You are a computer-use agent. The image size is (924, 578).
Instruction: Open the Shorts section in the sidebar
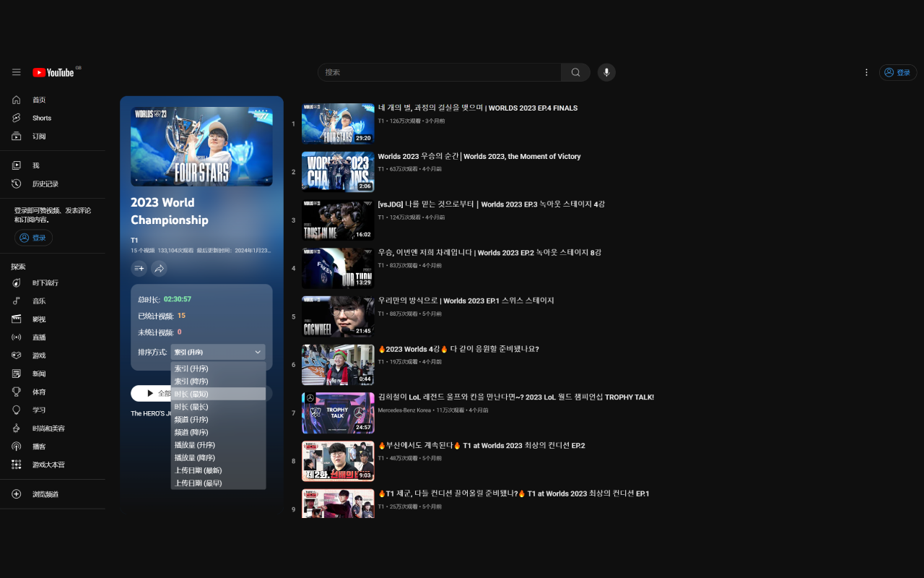coord(41,118)
